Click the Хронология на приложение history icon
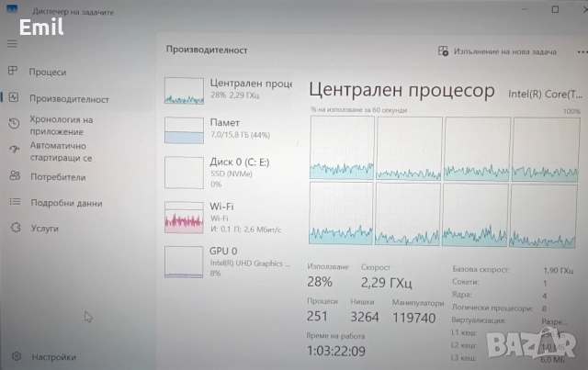 (x=15, y=123)
